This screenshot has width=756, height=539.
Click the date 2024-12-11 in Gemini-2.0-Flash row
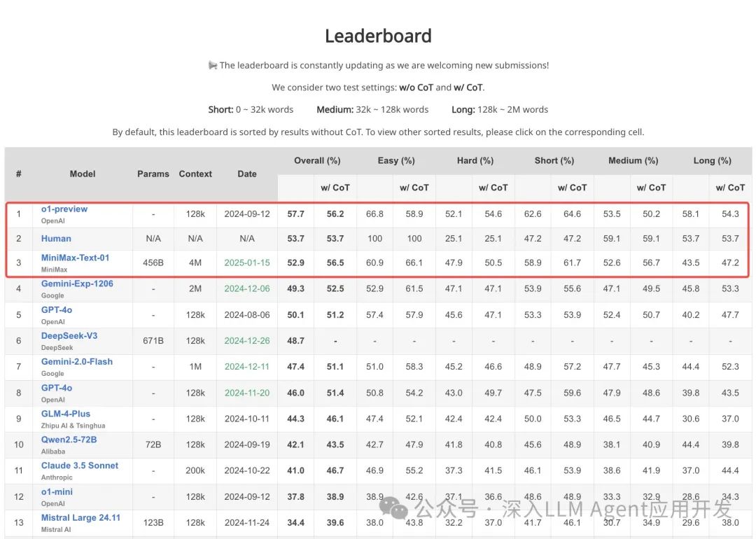247,367
